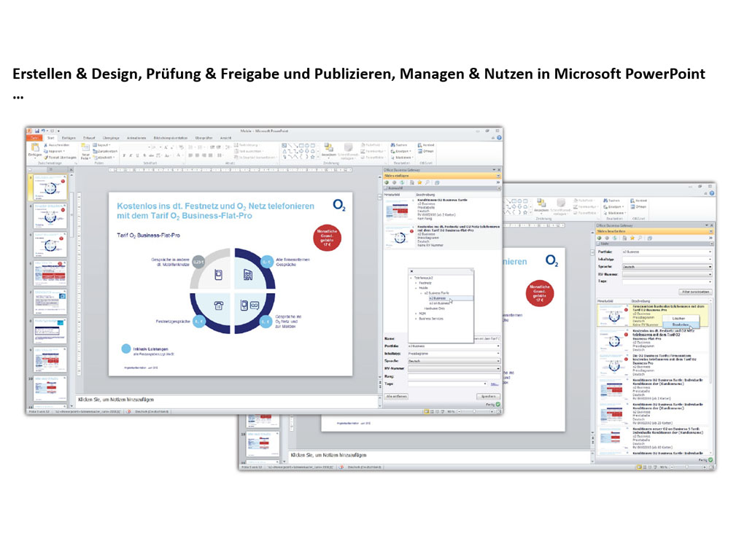
Task: Click the O2 logo on the front slide
Action: click(x=339, y=206)
